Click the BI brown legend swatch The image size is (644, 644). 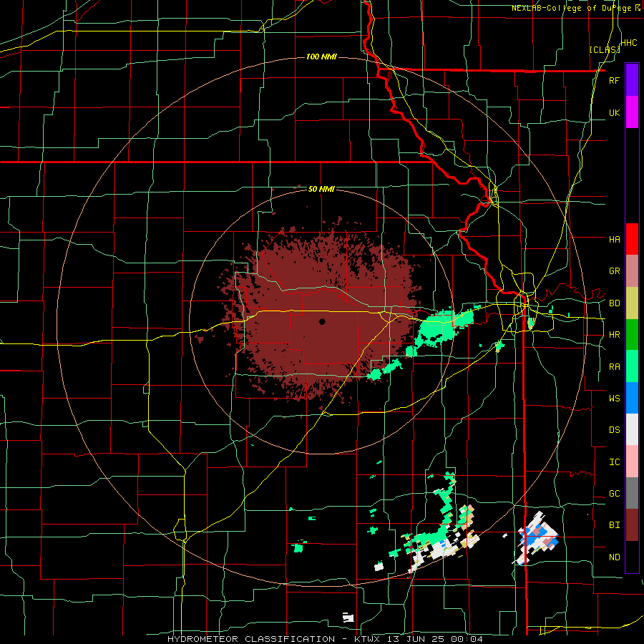click(632, 525)
